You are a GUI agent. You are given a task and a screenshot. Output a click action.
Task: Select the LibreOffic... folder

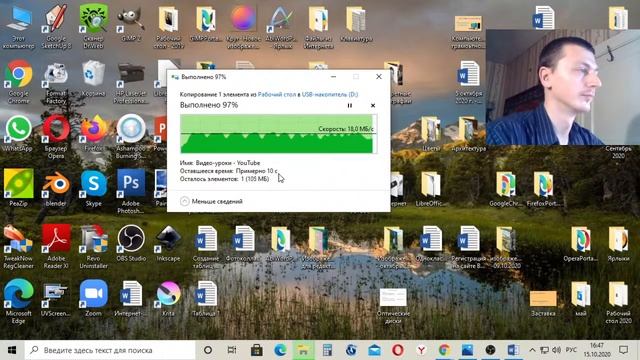click(x=431, y=189)
